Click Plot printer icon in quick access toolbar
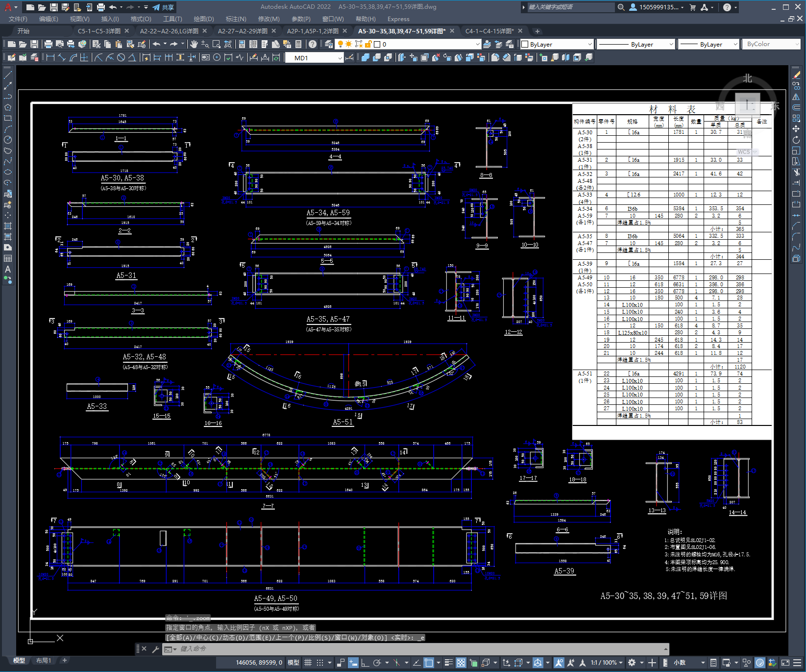This screenshot has width=806, height=672. [x=100, y=7]
